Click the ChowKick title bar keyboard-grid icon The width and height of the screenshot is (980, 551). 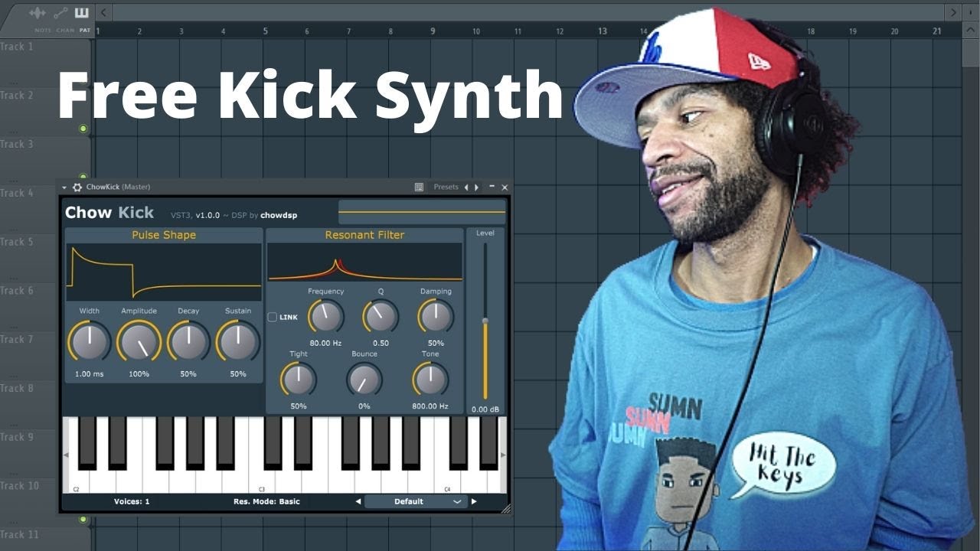pos(419,187)
